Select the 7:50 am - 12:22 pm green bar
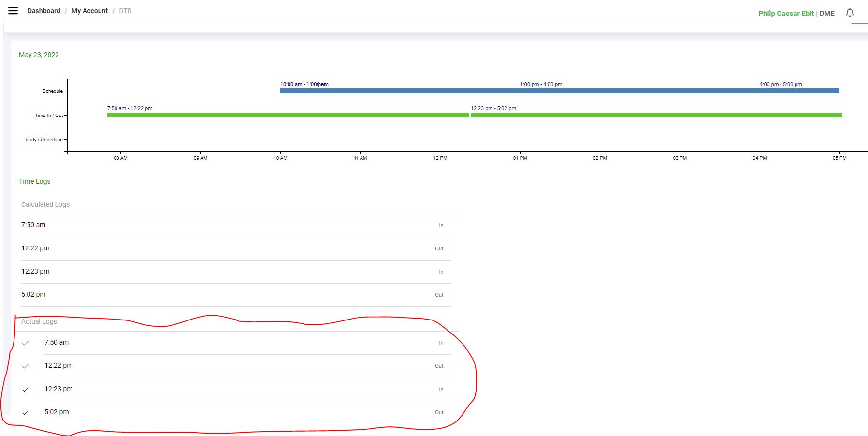Image resolution: width=868 pixels, height=436 pixels. (x=288, y=115)
